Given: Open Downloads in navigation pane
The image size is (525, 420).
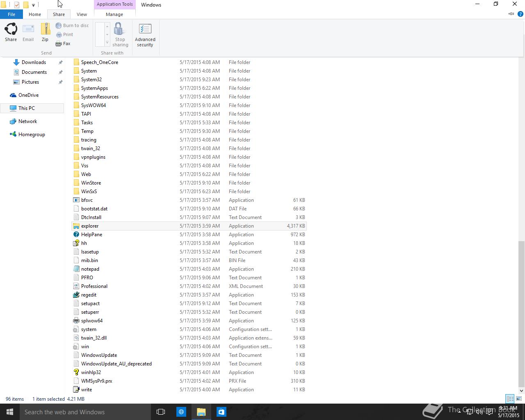Looking at the screenshot, I should coord(34,62).
